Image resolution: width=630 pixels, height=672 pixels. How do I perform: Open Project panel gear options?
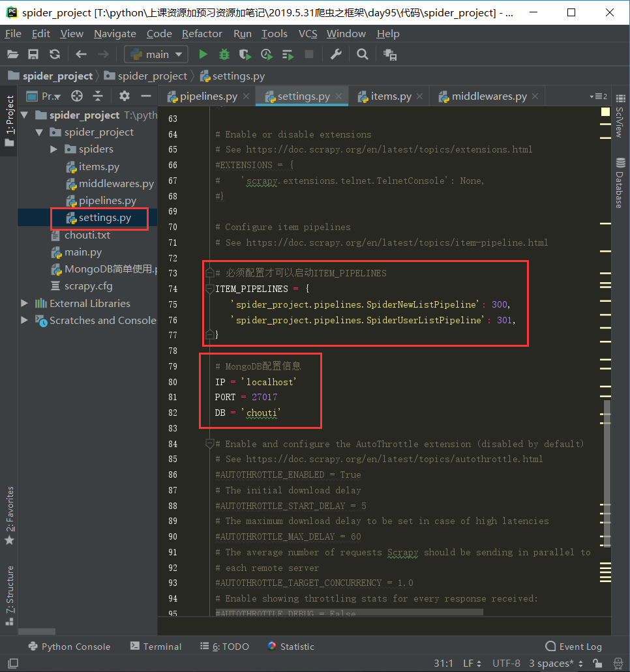(125, 96)
